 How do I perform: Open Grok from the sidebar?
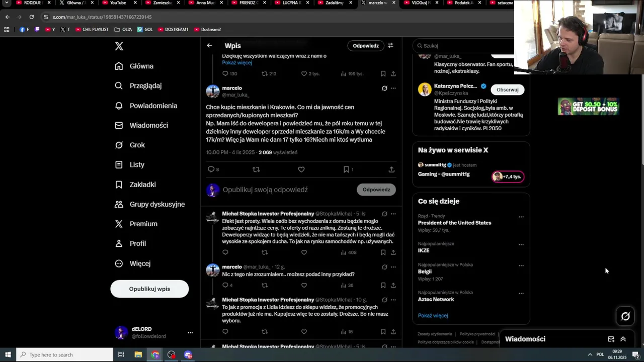pyautogui.click(x=130, y=145)
